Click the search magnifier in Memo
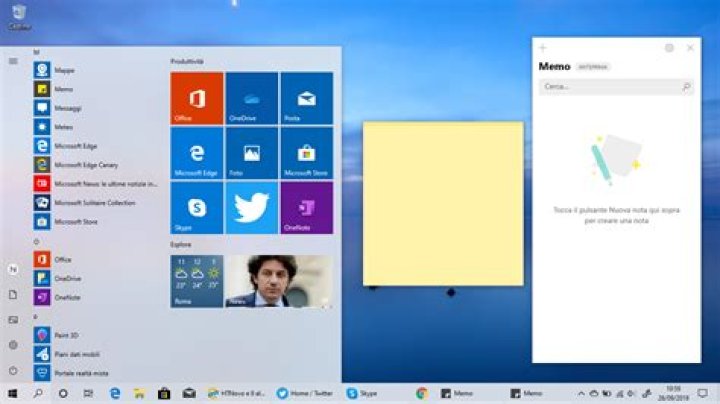Image resolution: width=720 pixels, height=404 pixels. [x=686, y=86]
